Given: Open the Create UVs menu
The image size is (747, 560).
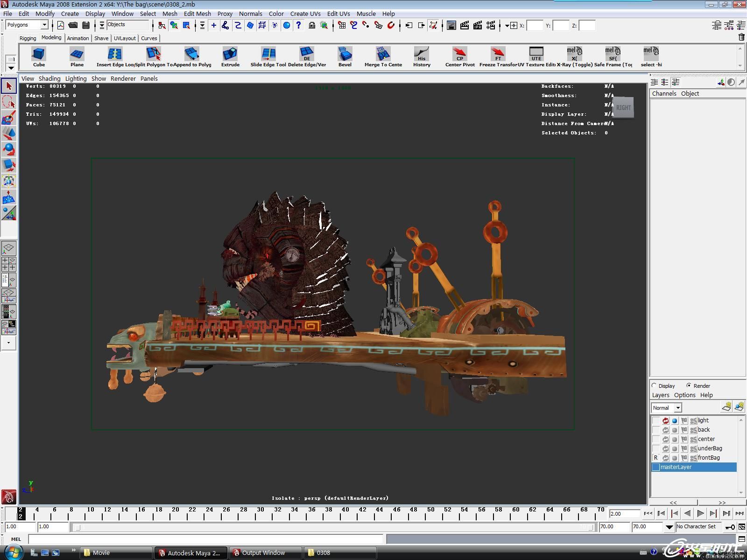Looking at the screenshot, I should (x=305, y=14).
